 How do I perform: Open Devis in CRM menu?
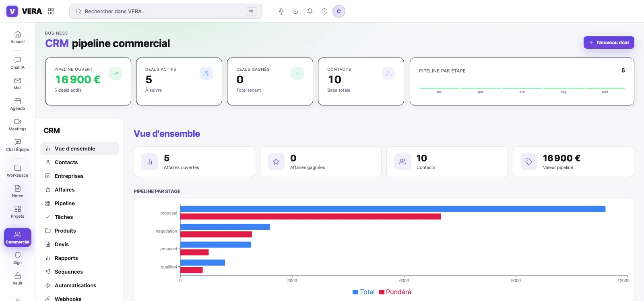tap(79, 244)
